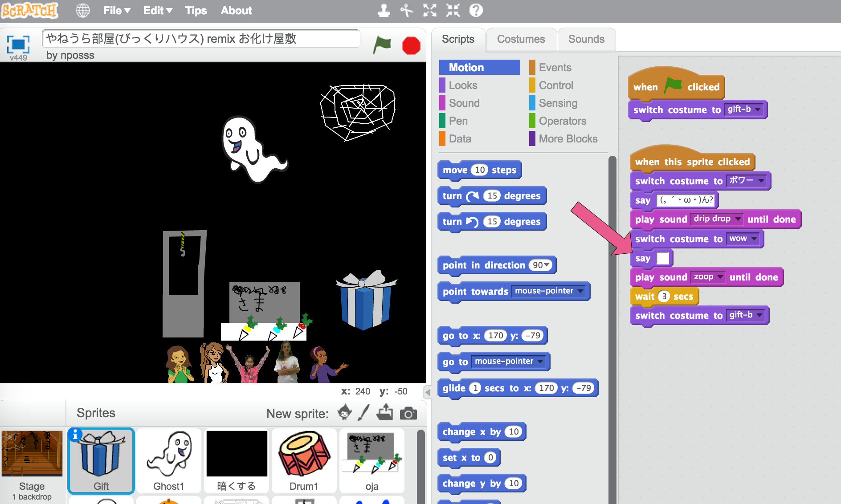
Task: Select the Ghost1 sprite thumbnail
Action: coord(169,461)
